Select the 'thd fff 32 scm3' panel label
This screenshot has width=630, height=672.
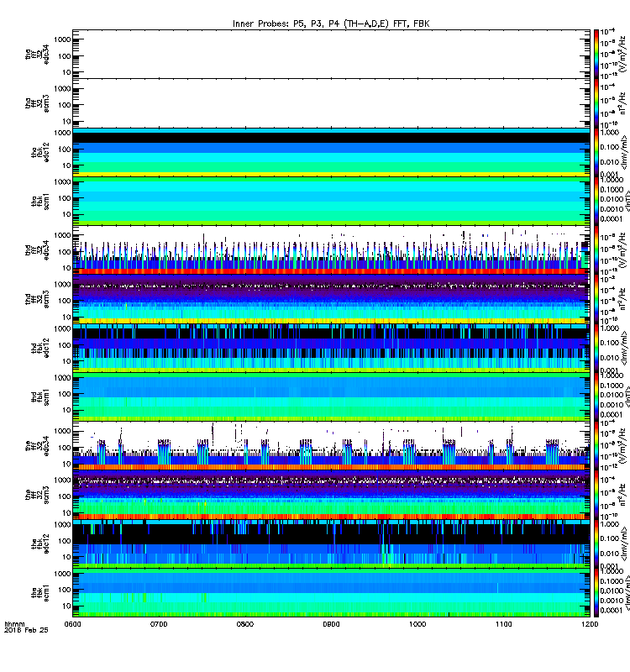(37, 299)
